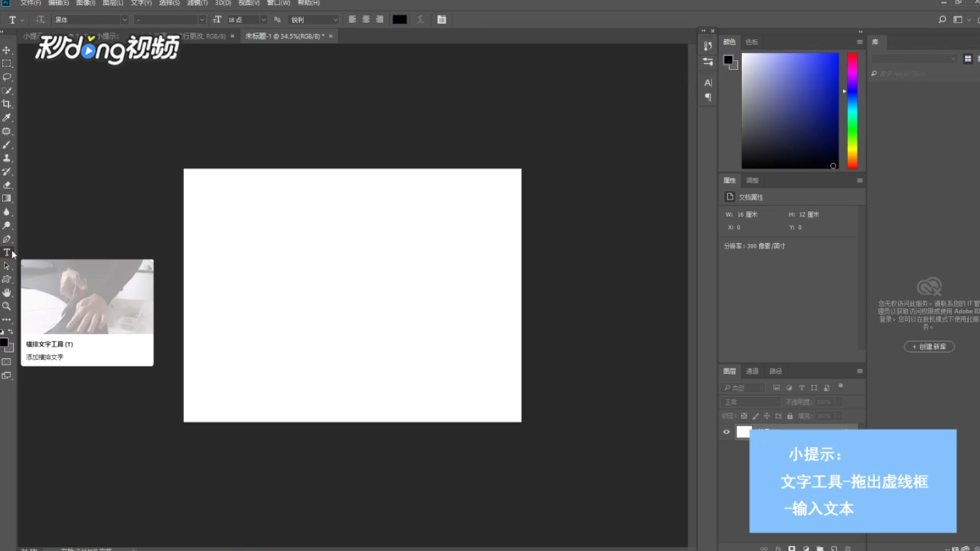Switch to the 通道 tab

click(x=752, y=371)
